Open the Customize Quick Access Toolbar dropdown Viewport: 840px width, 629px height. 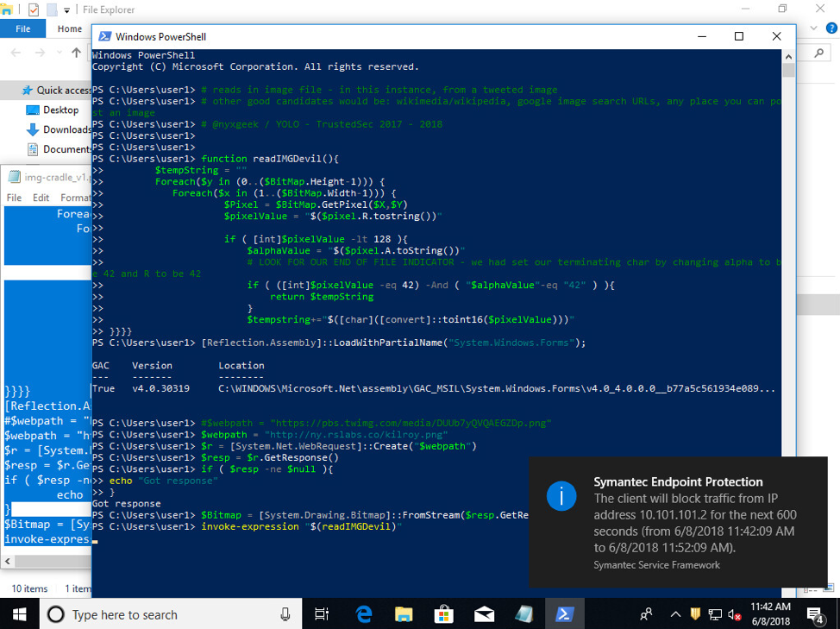click(x=66, y=9)
